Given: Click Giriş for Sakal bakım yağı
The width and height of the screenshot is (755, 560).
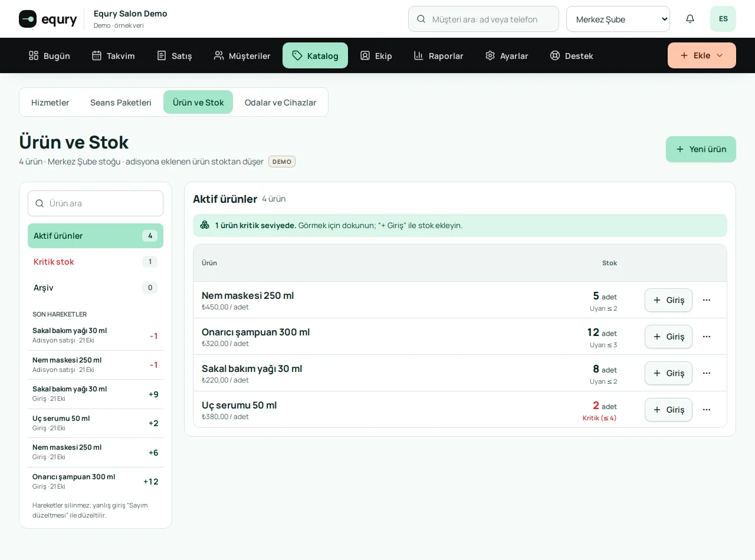Looking at the screenshot, I should pyautogui.click(x=668, y=373).
